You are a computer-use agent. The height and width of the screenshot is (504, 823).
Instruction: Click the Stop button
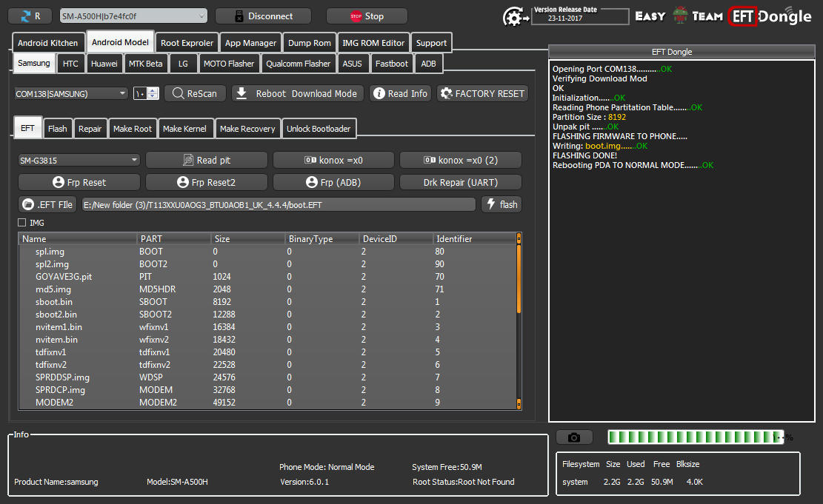coord(367,16)
